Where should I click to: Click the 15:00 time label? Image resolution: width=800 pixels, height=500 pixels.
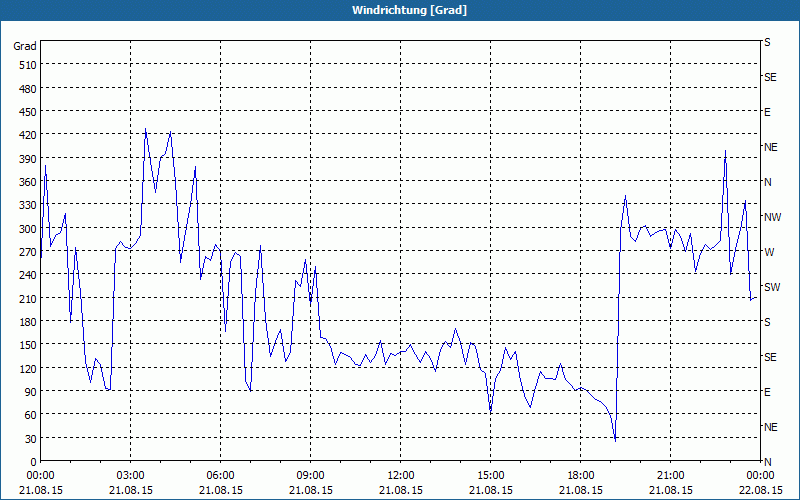[x=490, y=476]
